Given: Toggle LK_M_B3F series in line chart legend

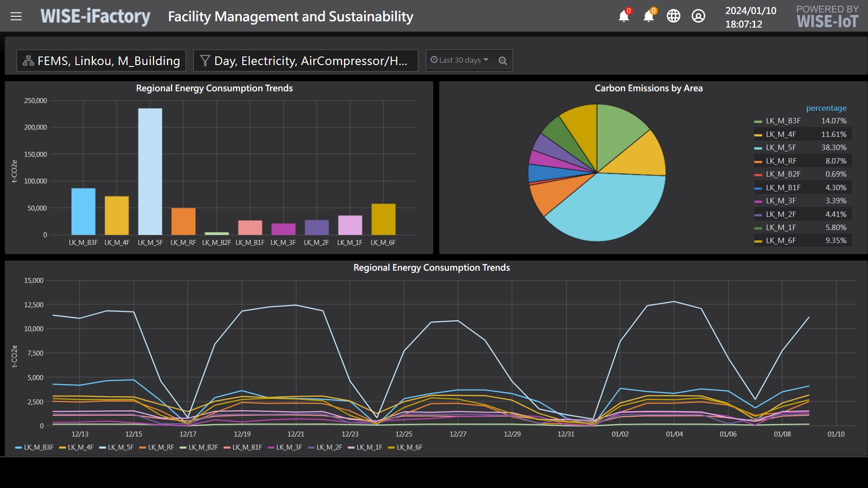Looking at the screenshot, I should click(x=34, y=447).
